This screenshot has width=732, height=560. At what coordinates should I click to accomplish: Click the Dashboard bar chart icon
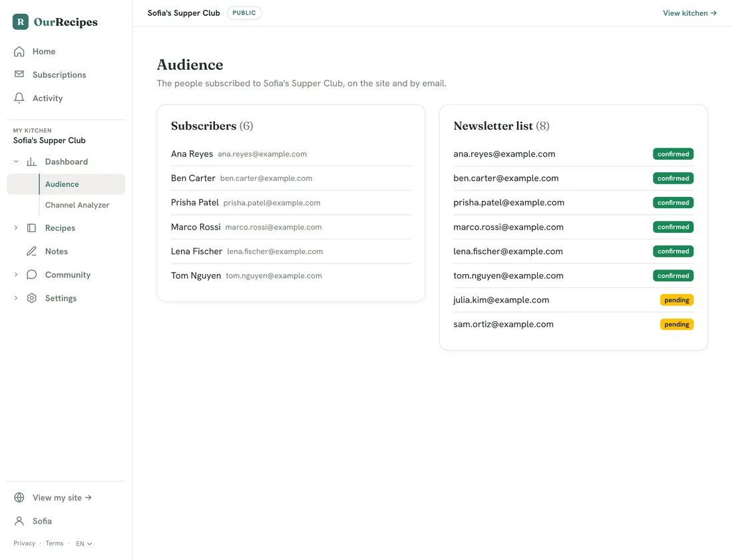click(31, 162)
